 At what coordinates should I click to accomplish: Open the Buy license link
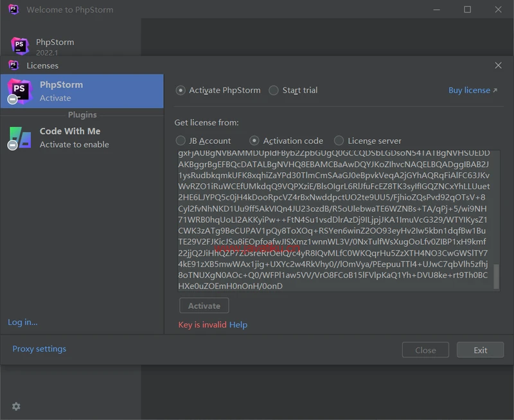[x=472, y=91]
